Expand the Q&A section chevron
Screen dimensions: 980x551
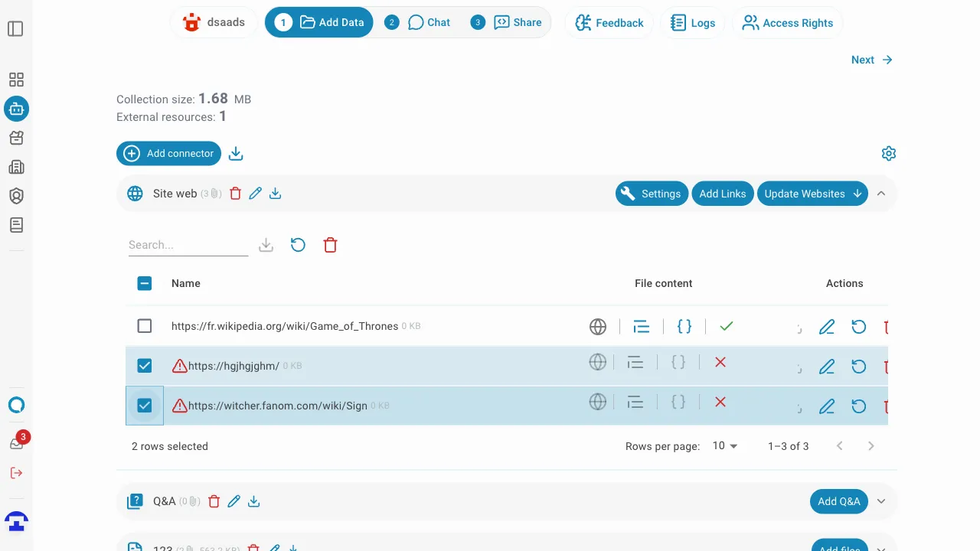click(881, 501)
